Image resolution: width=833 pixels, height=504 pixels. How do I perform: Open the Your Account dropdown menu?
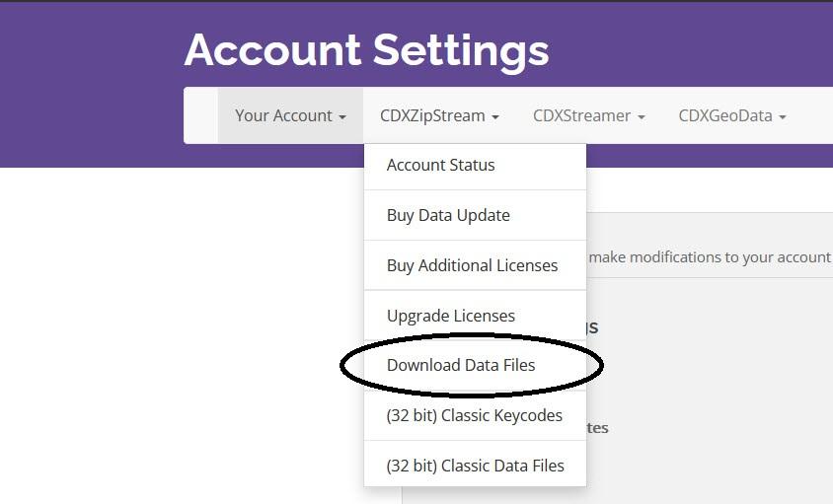[x=290, y=115]
